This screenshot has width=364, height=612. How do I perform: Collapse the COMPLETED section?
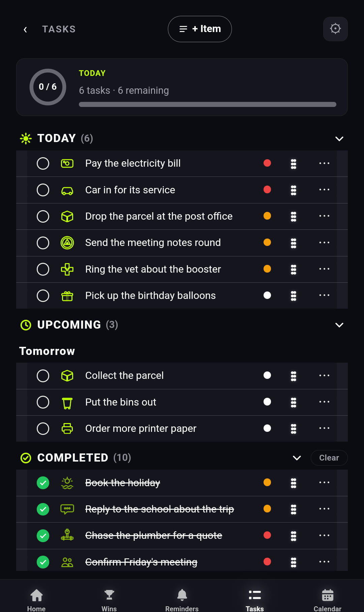tap(297, 458)
